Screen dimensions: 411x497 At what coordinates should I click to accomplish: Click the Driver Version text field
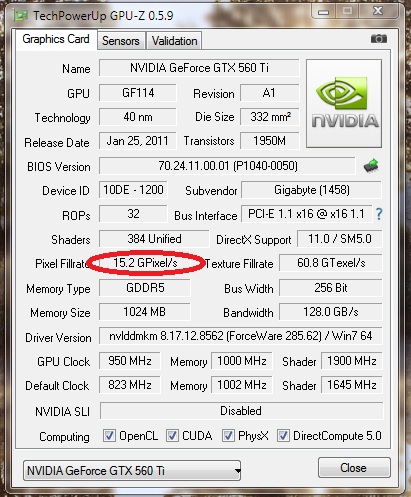pyautogui.click(x=240, y=336)
